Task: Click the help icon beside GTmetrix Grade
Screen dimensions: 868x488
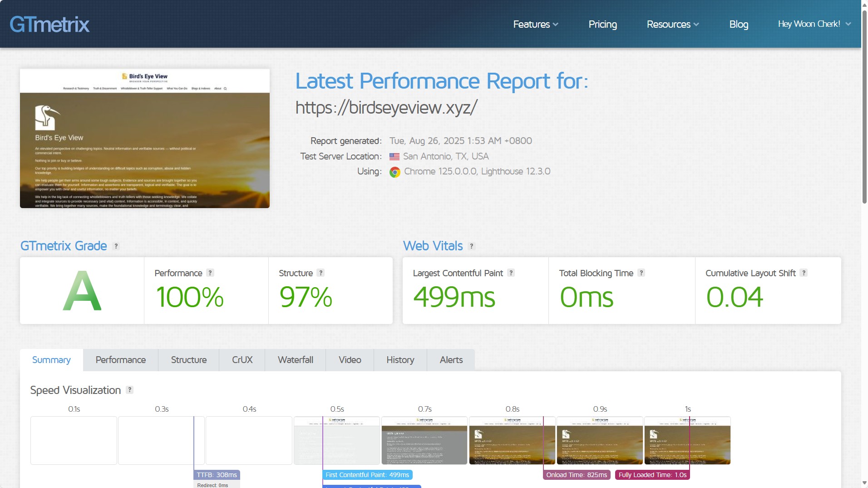Action: (x=116, y=246)
